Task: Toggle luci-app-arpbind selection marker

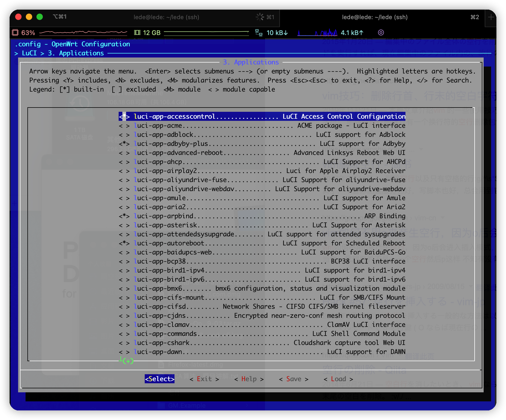Action: point(124,216)
